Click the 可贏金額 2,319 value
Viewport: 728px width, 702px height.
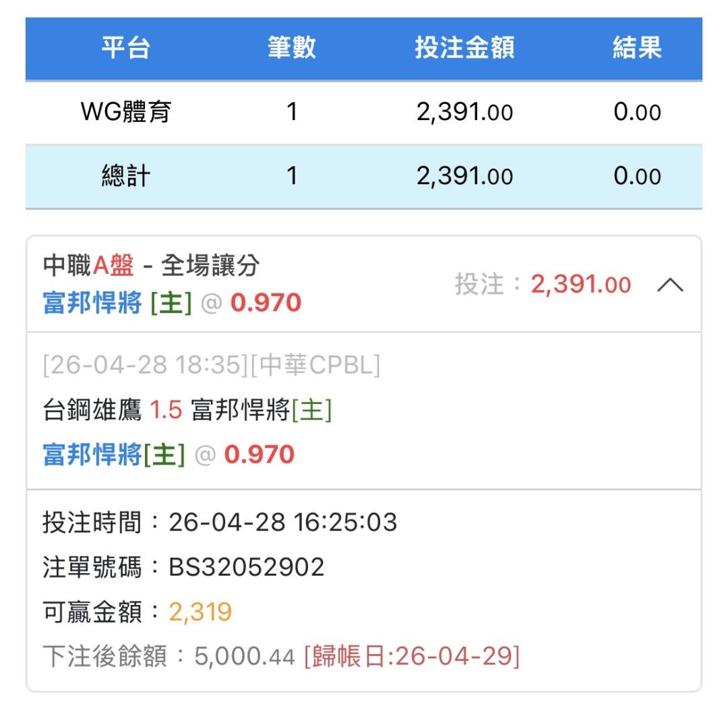[200, 612]
